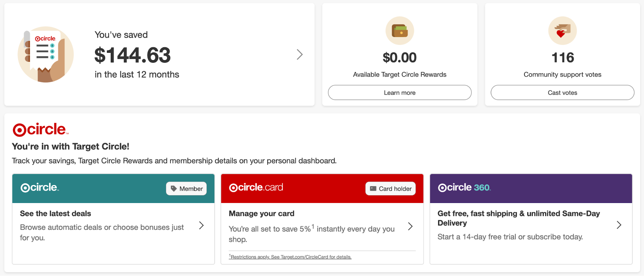Click the large red Target Circle logo

pos(40,129)
